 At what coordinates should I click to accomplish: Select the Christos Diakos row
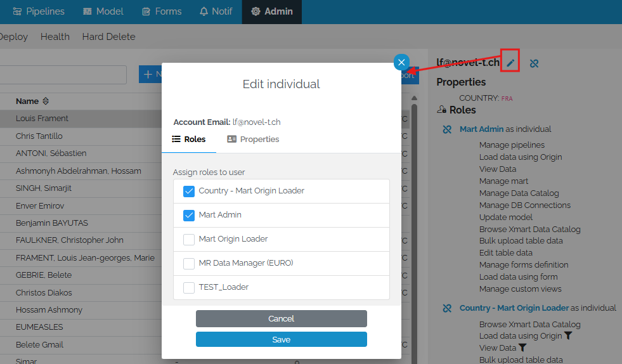81,293
